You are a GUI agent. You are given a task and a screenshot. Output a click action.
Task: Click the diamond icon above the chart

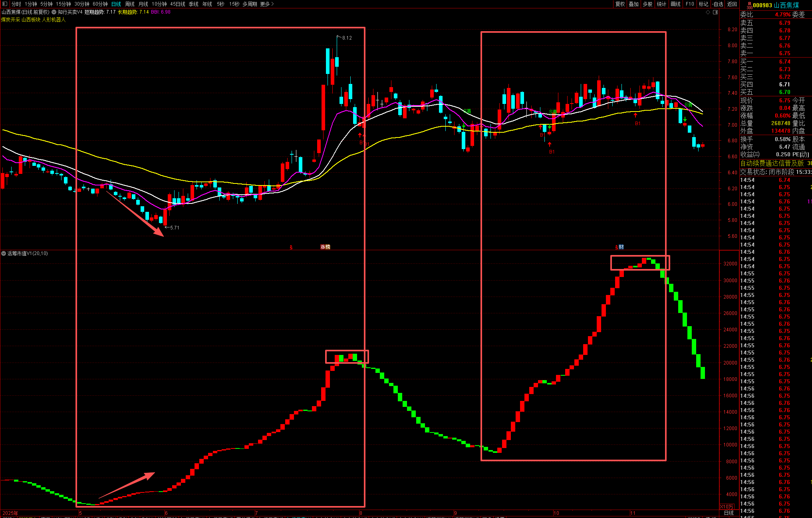pyautogui.click(x=708, y=12)
